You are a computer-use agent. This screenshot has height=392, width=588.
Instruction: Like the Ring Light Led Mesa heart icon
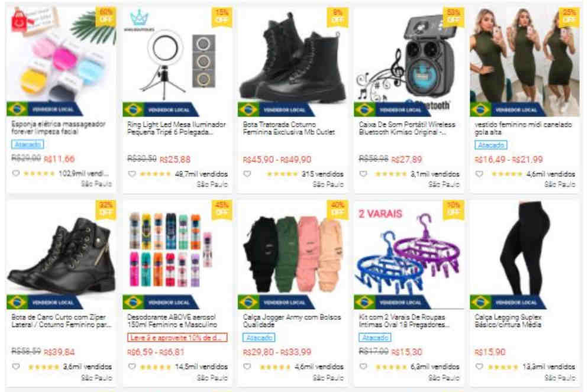pyautogui.click(x=132, y=174)
